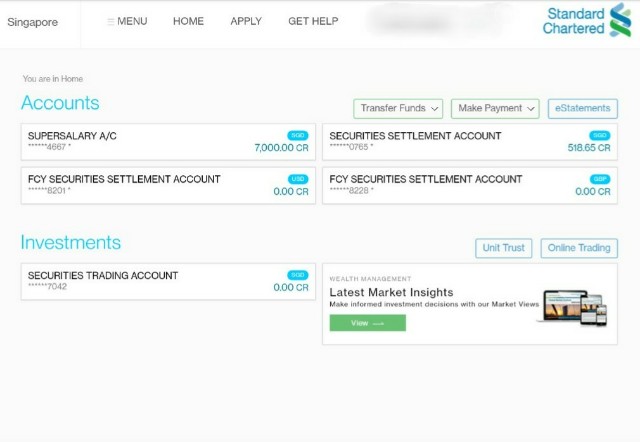Click the SGD badge on SUPERSALARY A/C
Image resolution: width=640 pixels, height=442 pixels.
(x=298, y=135)
